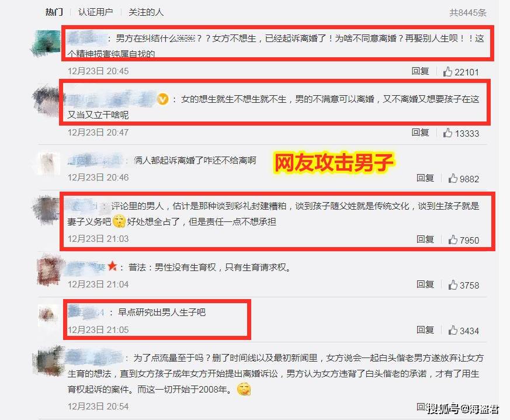The image size is (510, 420).
Task: Click the orange verified V badge
Action: pos(162,99)
